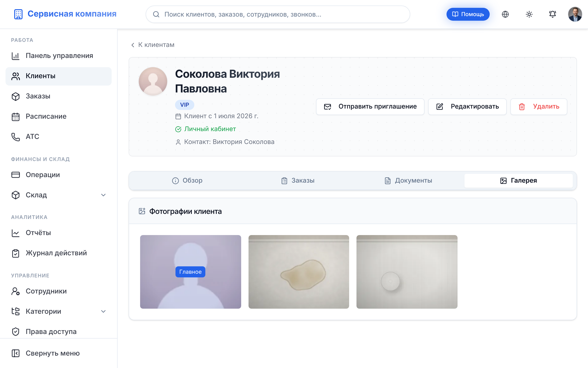Screen dimensions: 588x368
Task: Toggle the sun theme icon
Action: (529, 14)
